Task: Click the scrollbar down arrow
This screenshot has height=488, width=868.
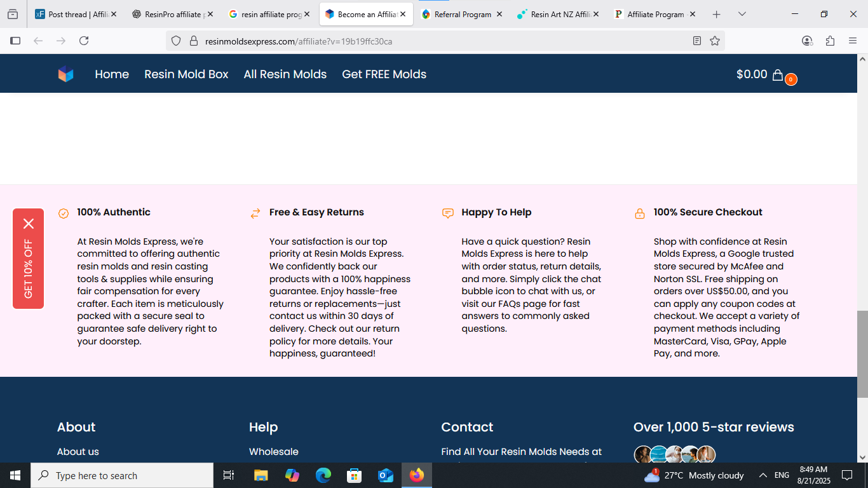Action: pos(862,457)
